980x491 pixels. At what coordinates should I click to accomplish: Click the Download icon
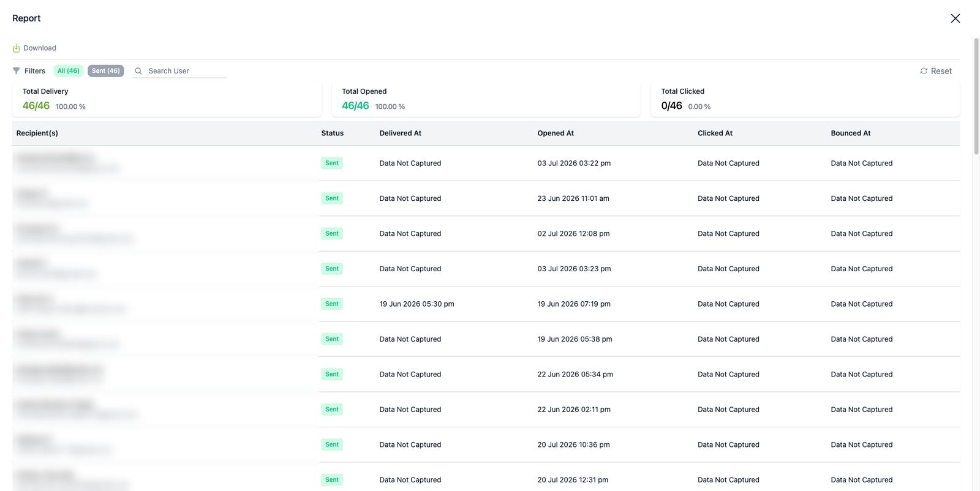[x=17, y=48]
